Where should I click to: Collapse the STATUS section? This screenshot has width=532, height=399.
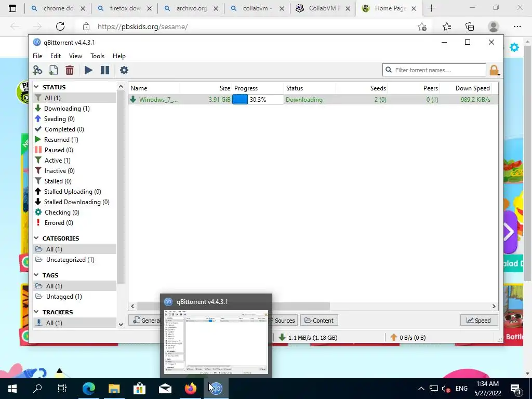pos(36,87)
